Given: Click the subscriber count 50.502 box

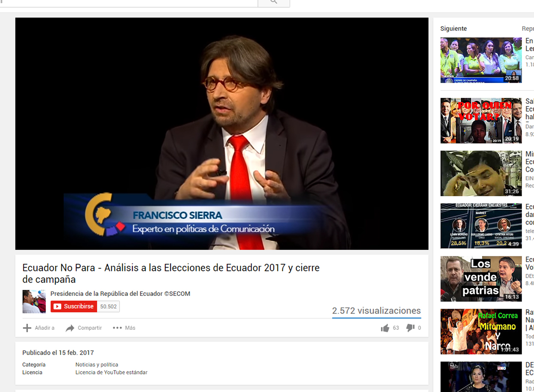Looking at the screenshot, I should point(108,307).
